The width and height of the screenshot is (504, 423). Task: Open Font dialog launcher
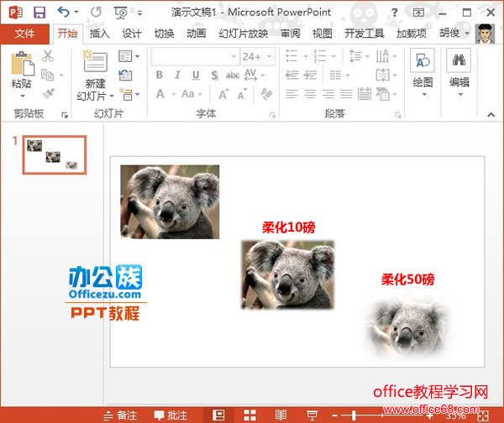272,115
